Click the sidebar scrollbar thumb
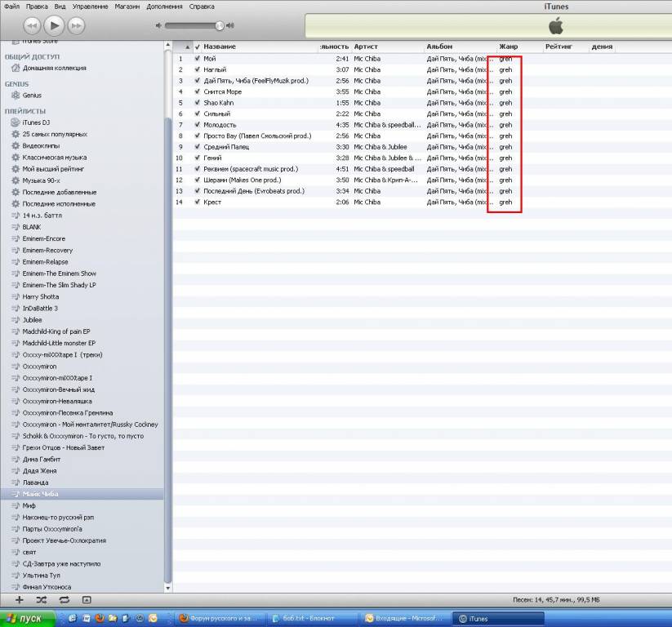 (x=167, y=350)
